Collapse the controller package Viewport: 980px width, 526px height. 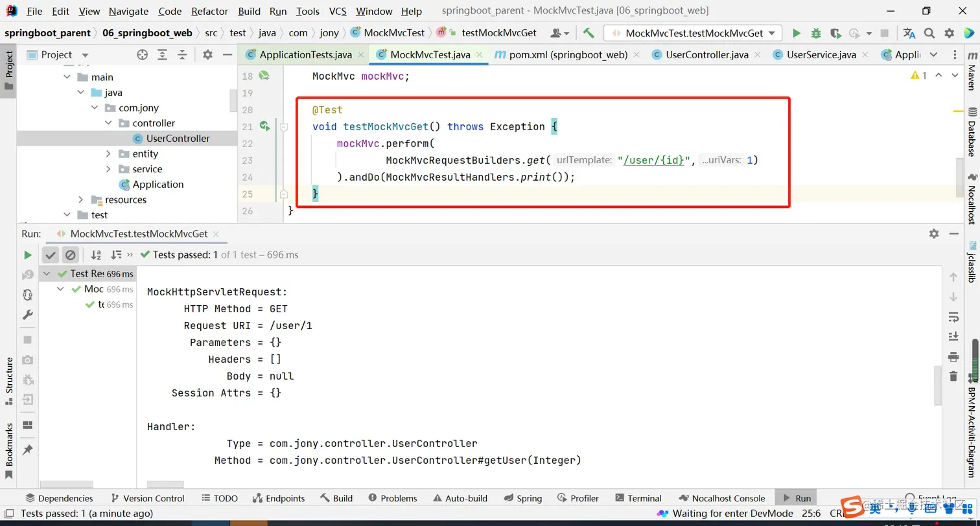click(108, 123)
